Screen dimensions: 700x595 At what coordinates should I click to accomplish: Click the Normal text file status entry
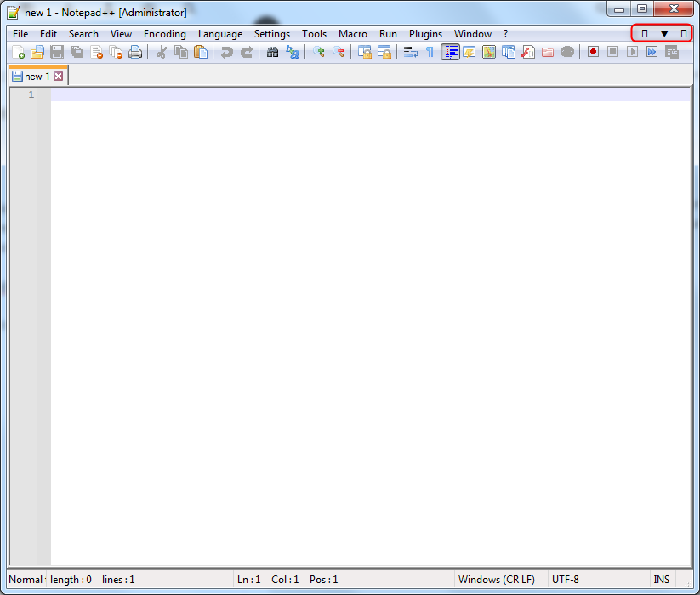(x=26, y=580)
